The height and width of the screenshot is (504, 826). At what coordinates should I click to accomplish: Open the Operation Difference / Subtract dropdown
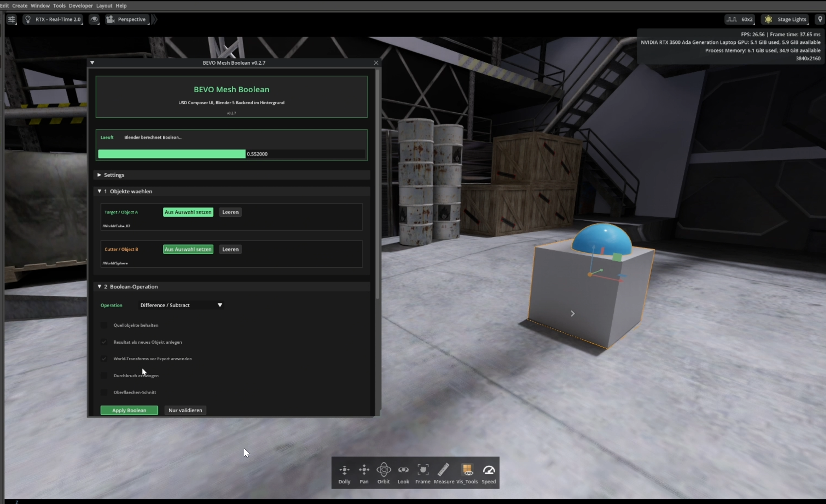(181, 305)
